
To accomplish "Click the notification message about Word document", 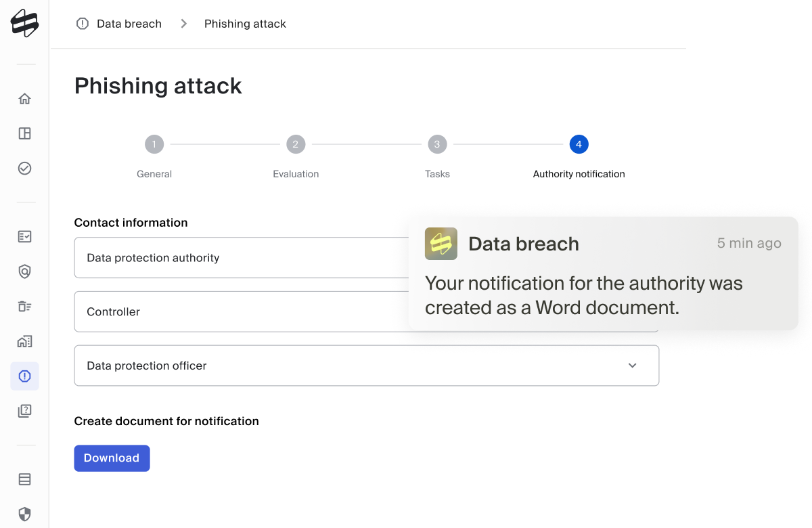I will (583, 295).
